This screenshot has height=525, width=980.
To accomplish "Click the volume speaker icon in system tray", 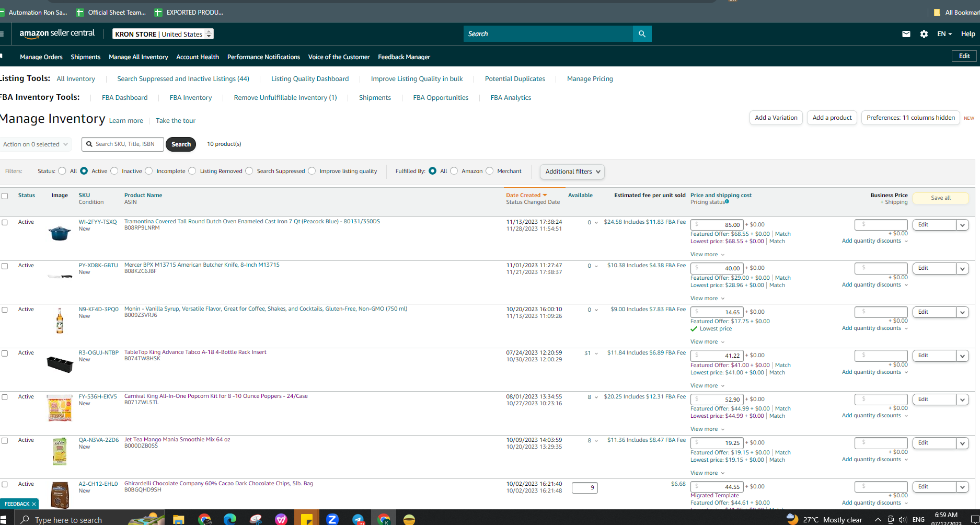I will pos(903,520).
